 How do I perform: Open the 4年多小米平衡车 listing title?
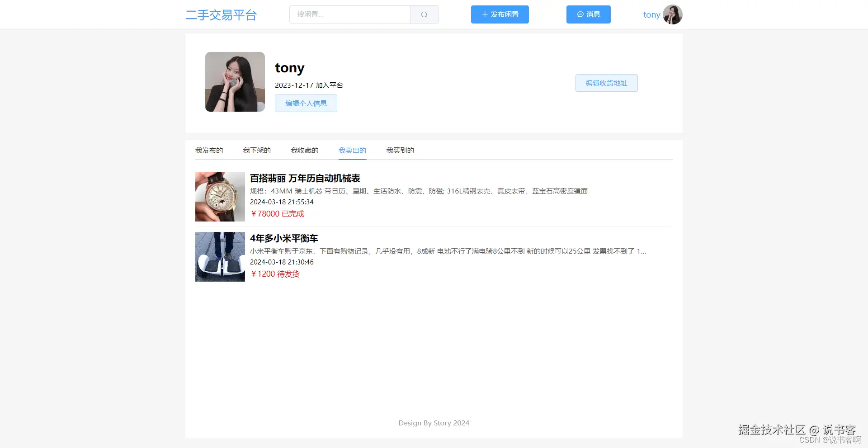[284, 238]
